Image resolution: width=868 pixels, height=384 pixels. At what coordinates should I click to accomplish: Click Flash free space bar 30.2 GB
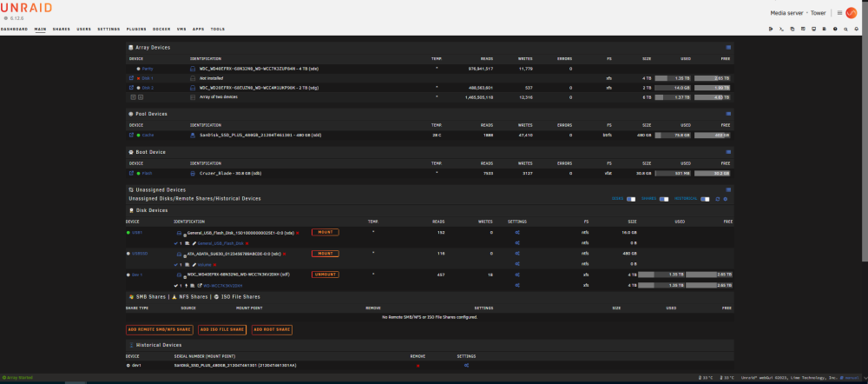[x=713, y=173]
